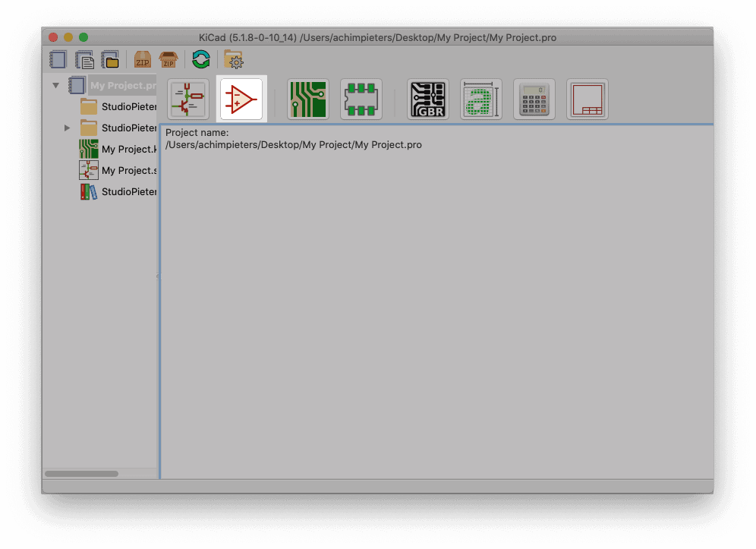Create a new project icon
756x549 pixels.
pos(58,60)
